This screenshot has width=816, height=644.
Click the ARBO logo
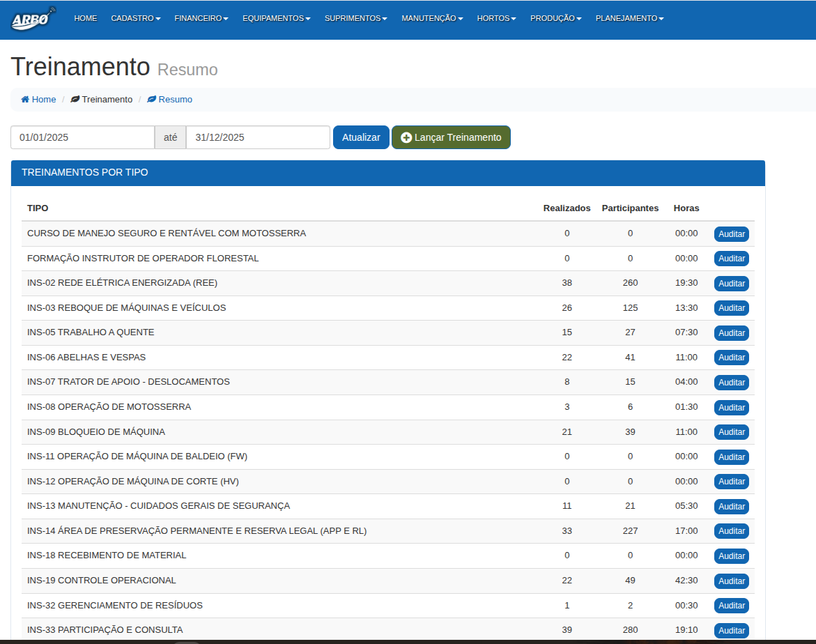[32, 19]
